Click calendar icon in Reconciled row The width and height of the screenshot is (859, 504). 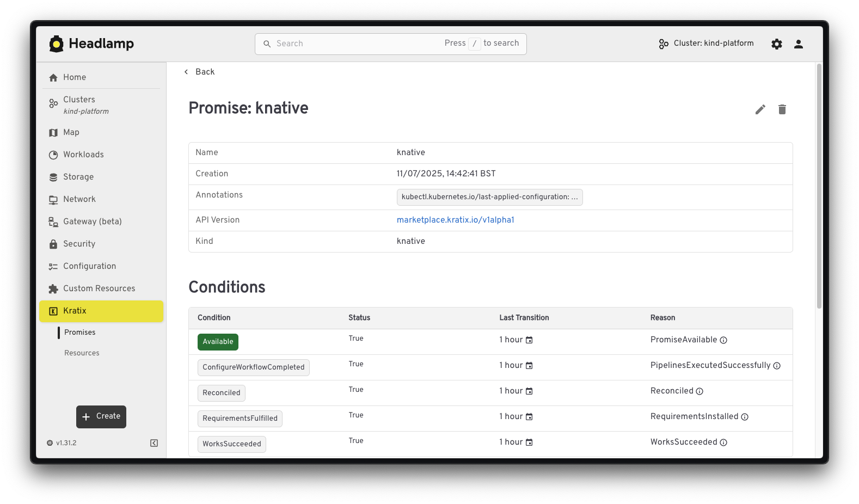[x=529, y=391]
